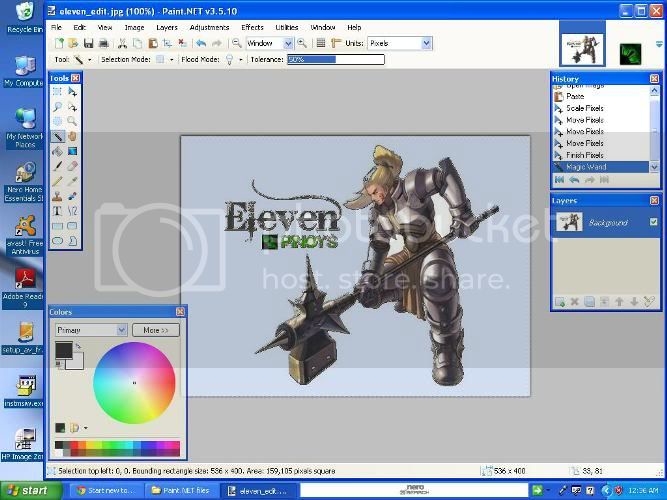This screenshot has height=500, width=667.
Task: Select the Line/Curve tool
Action: coord(72,211)
